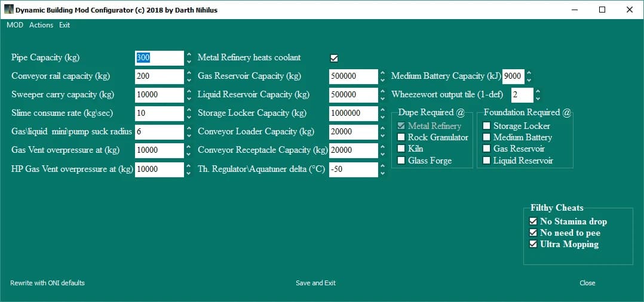644x302 pixels.
Task: Toggle Metal Refinery heats coolant checkbox
Action: click(335, 58)
